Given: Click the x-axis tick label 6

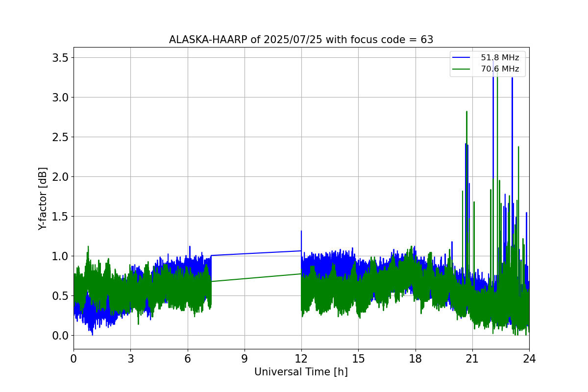Looking at the screenshot, I should (187, 358).
